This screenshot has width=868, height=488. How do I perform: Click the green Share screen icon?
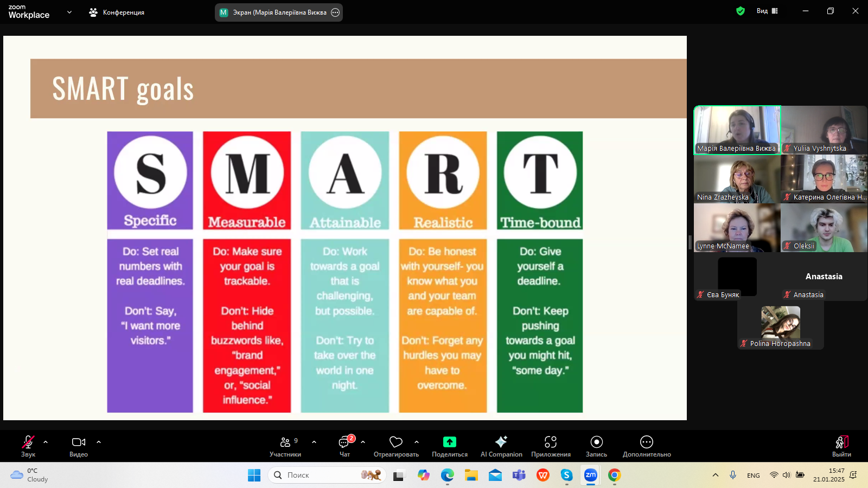449,442
